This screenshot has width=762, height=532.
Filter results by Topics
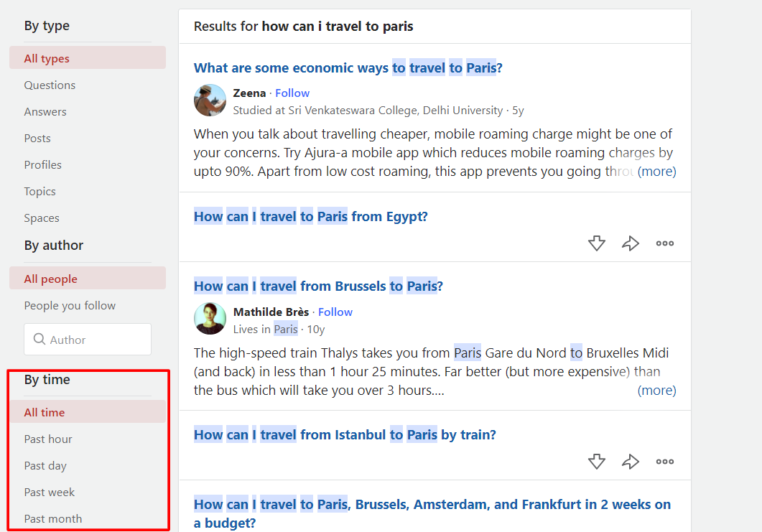[40, 191]
